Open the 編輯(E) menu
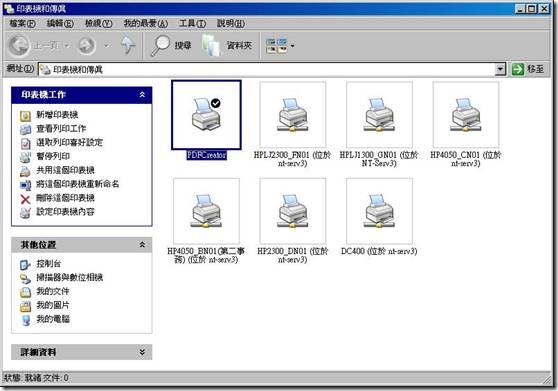This screenshot has width=558, height=391. (60, 23)
